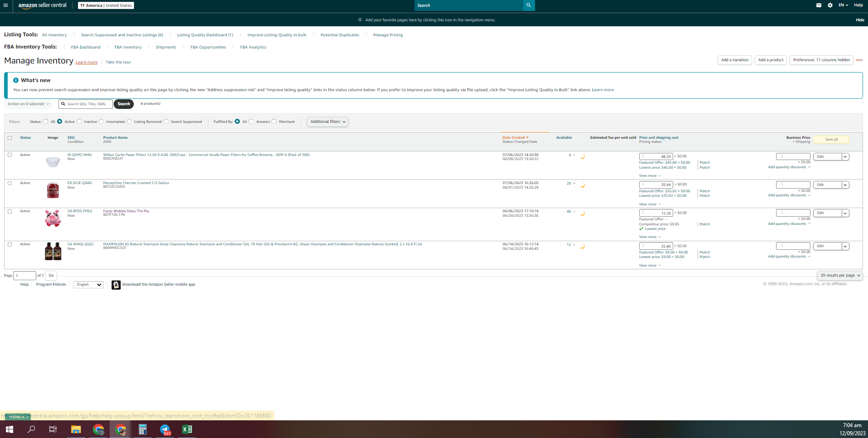Open the settings gear icon

click(830, 5)
